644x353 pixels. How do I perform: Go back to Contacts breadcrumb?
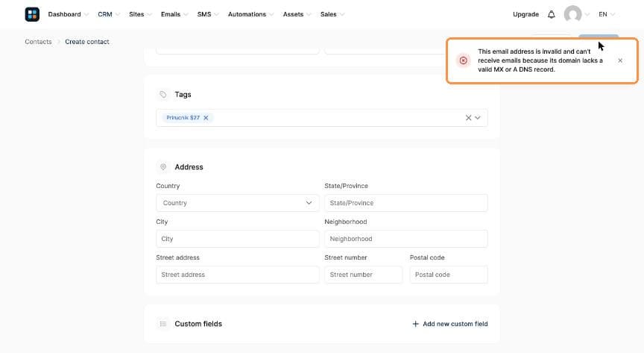(x=38, y=42)
